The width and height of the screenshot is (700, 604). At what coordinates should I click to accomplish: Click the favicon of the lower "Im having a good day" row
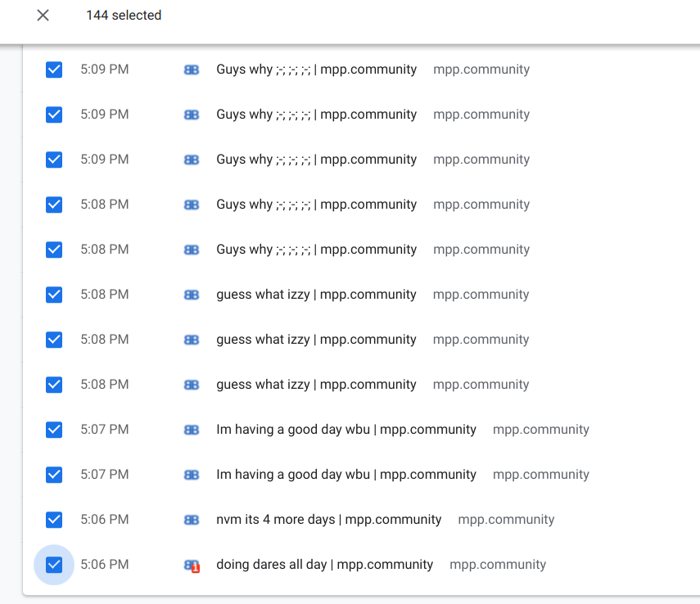192,475
